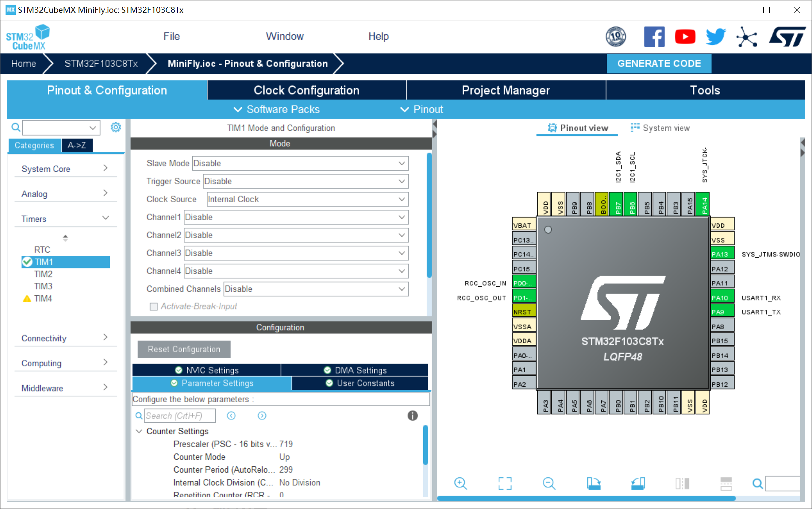Go to previous parameter search result
The image size is (812, 509).
[231, 415]
